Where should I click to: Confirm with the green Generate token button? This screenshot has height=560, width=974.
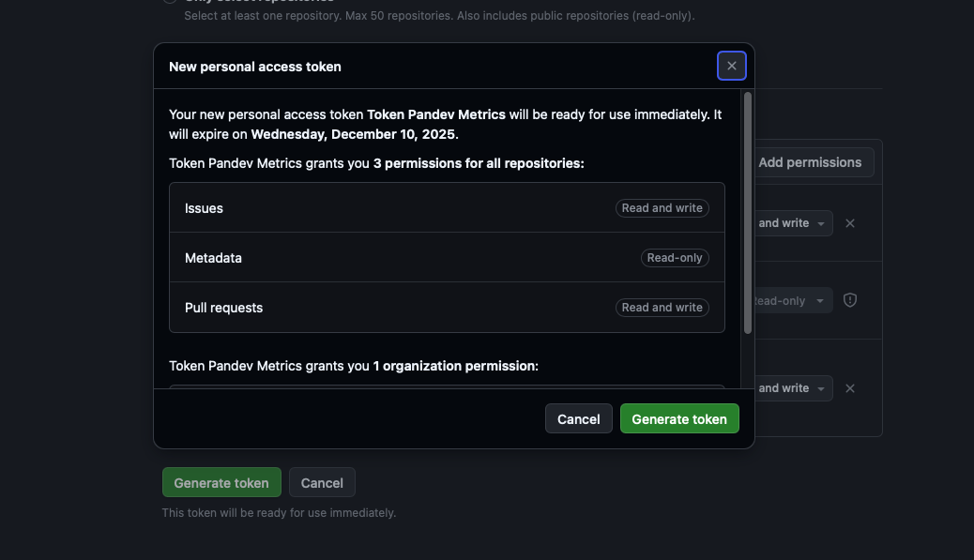pos(679,418)
